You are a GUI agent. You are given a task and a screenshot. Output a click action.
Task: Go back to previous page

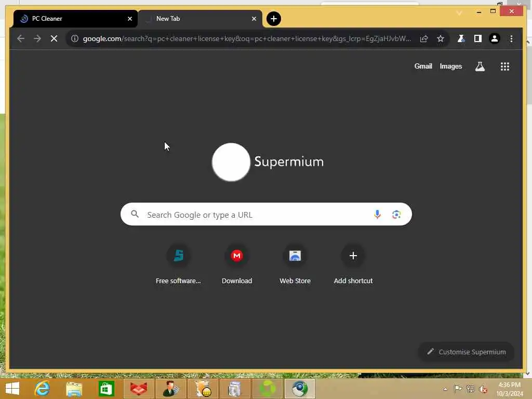pos(21,38)
